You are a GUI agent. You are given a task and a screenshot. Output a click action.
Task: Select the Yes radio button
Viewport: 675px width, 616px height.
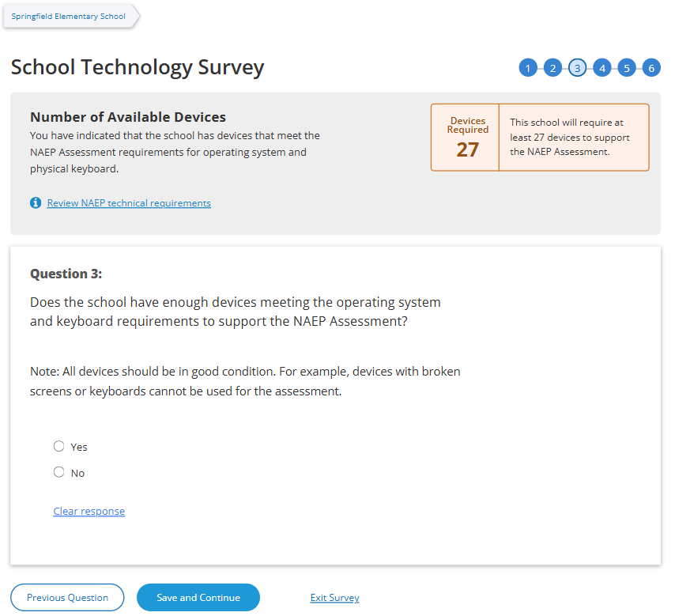[59, 446]
